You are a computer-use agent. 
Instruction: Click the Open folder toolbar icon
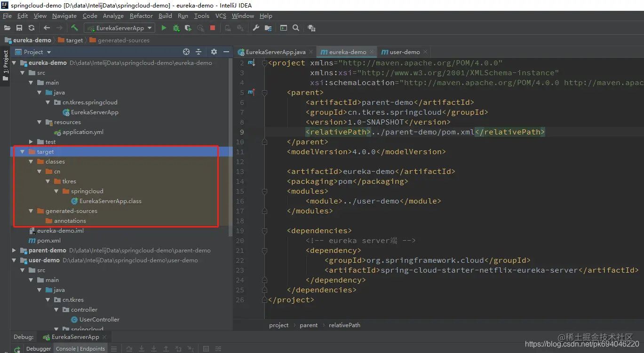pos(7,28)
